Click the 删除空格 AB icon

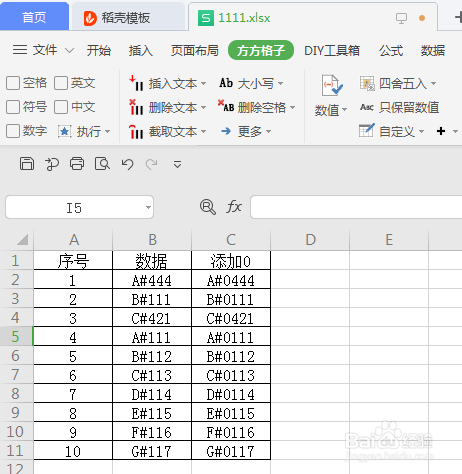point(226,107)
